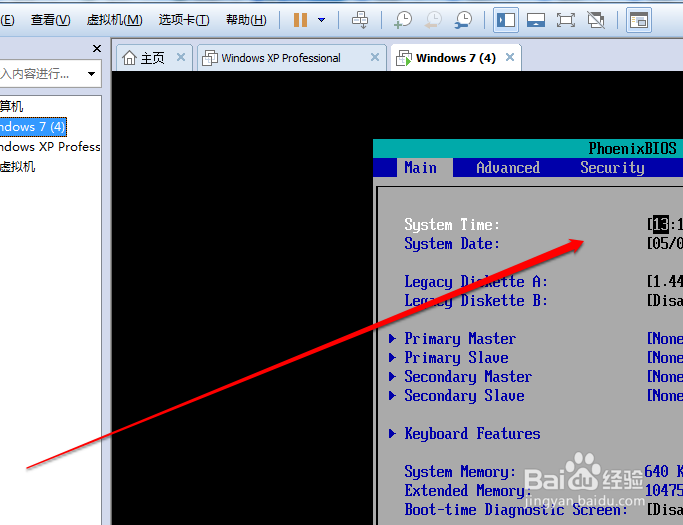Click the Unity mode icon

tap(596, 20)
